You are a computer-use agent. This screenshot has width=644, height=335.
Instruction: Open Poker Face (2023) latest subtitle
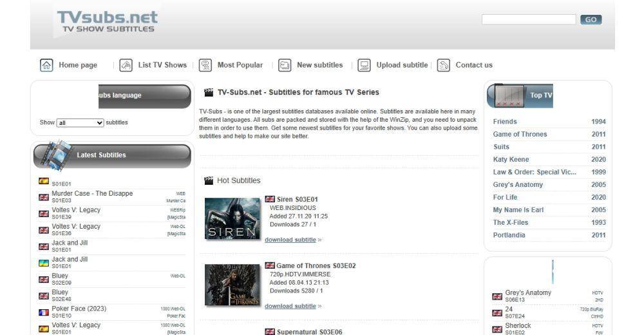(79, 309)
